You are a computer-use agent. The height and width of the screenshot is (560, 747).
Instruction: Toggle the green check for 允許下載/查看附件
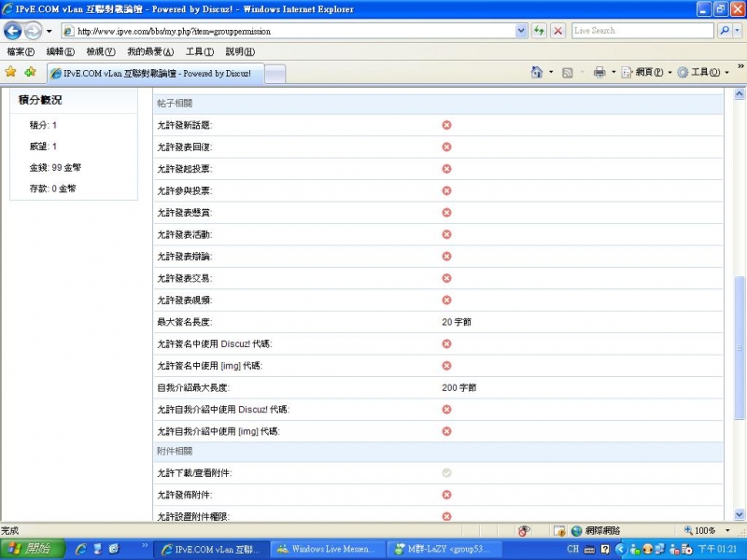click(x=446, y=473)
